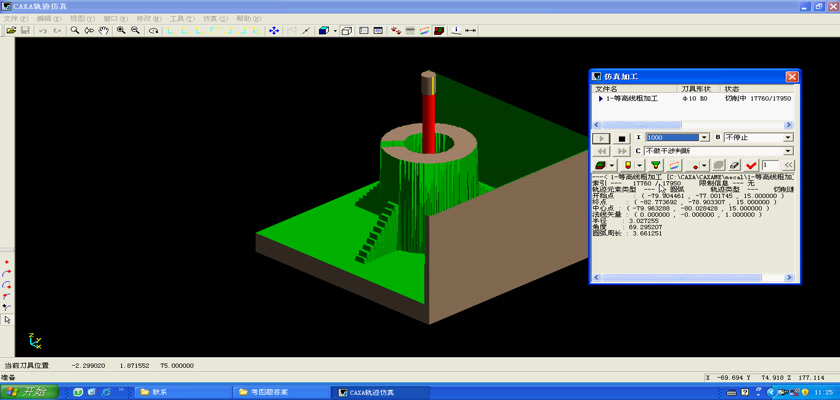Click the black square stop button

621,138
